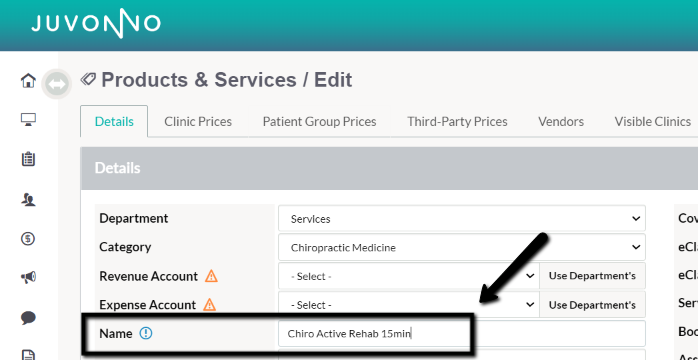Click into the Name text field
This screenshot has width=698, height=360.
462,333
